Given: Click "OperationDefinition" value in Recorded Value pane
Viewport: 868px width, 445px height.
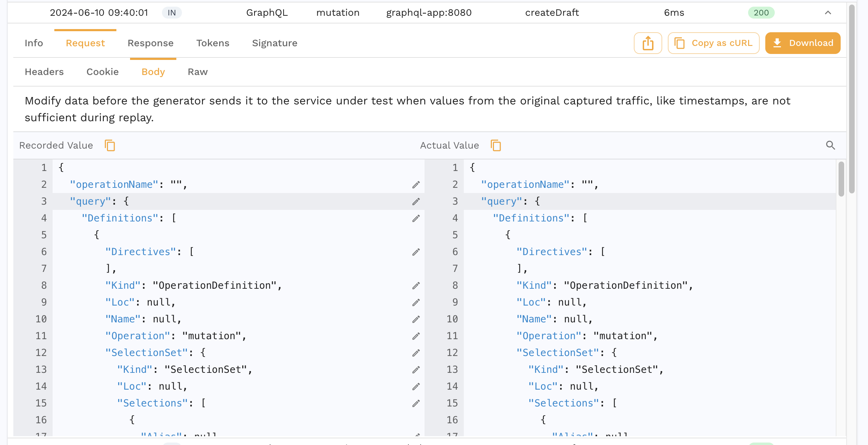Looking at the screenshot, I should coord(215,286).
